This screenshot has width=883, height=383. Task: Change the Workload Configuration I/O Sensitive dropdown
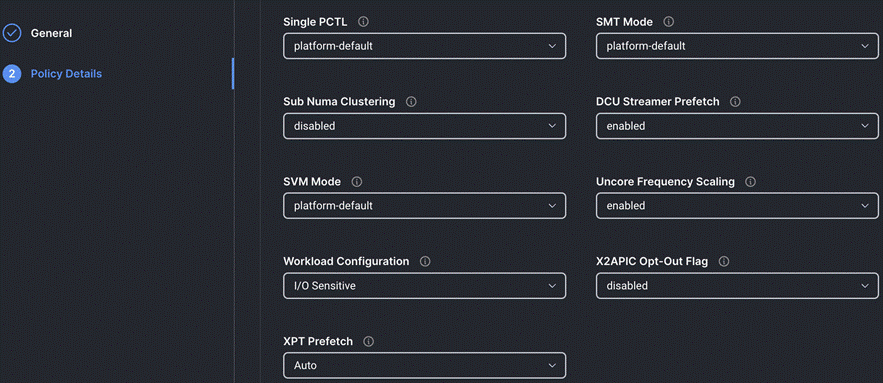click(x=425, y=286)
